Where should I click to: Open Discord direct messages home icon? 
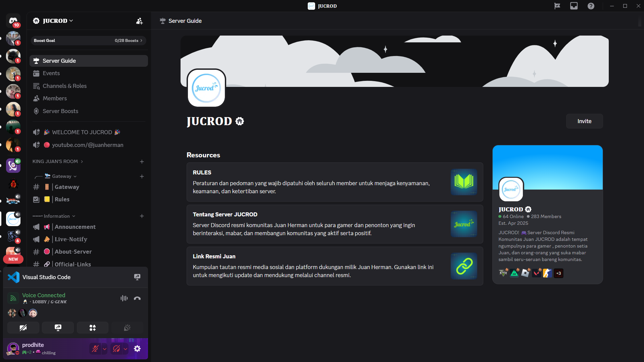[13, 21]
